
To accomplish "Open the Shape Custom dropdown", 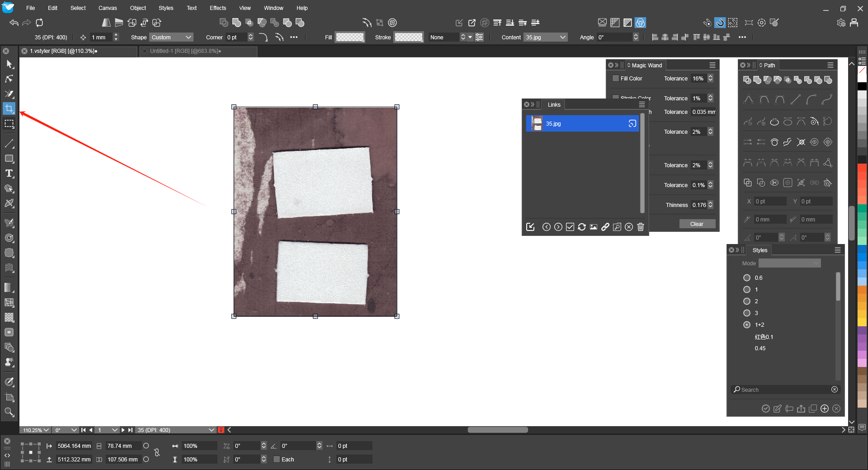I will tap(171, 38).
